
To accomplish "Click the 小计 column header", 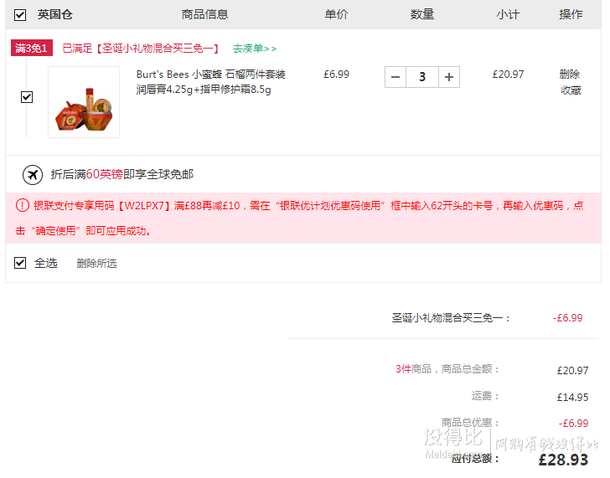I will point(508,15).
